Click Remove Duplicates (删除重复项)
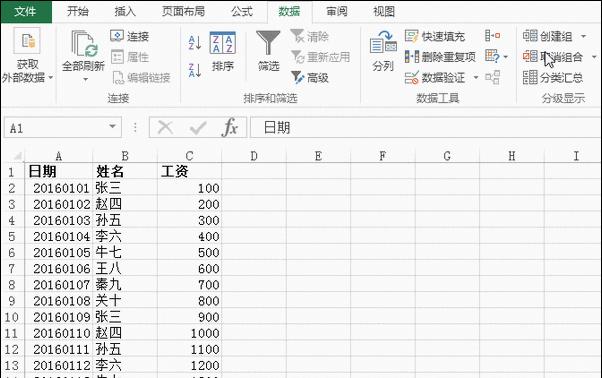This screenshot has width=602, height=378. [x=440, y=57]
